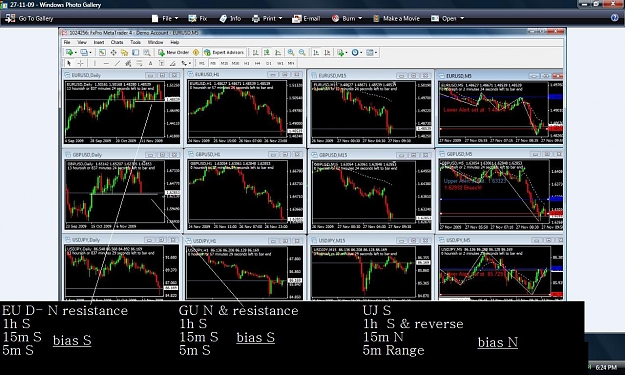This screenshot has width=625, height=375.
Task: Select the Crosshair tool
Action: point(81,63)
